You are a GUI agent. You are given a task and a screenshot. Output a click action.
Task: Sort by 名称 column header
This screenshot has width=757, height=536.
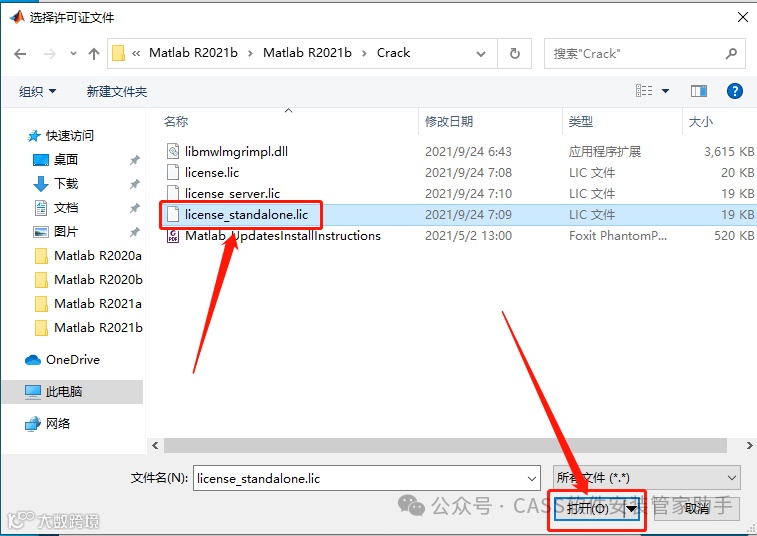(176, 121)
